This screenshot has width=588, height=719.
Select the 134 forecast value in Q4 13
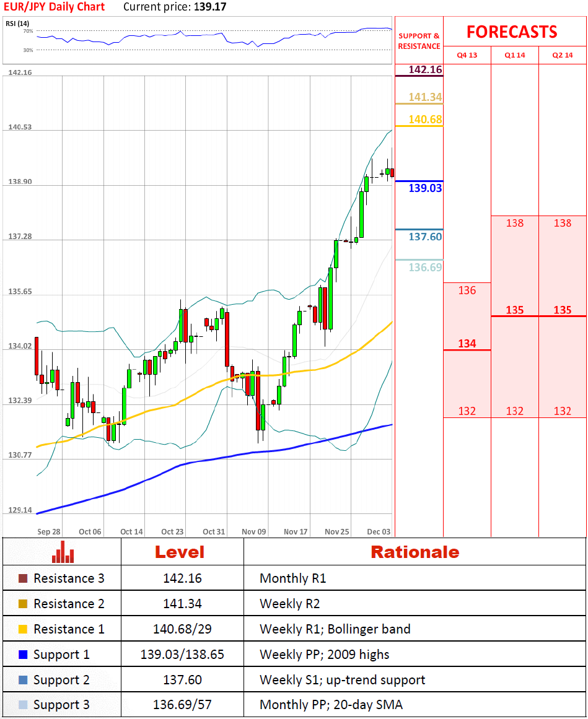click(x=467, y=344)
